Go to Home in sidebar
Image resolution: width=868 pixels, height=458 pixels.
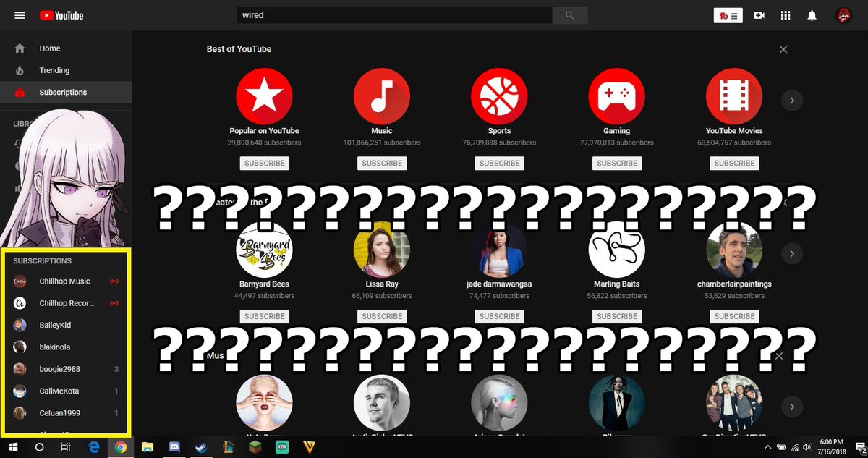(x=66, y=48)
